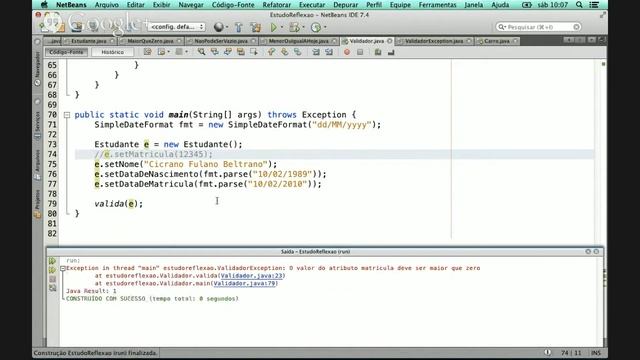Viewport: 640px width, 360px height.
Task: Open Navegador side panel button
Action: tap(38, 68)
